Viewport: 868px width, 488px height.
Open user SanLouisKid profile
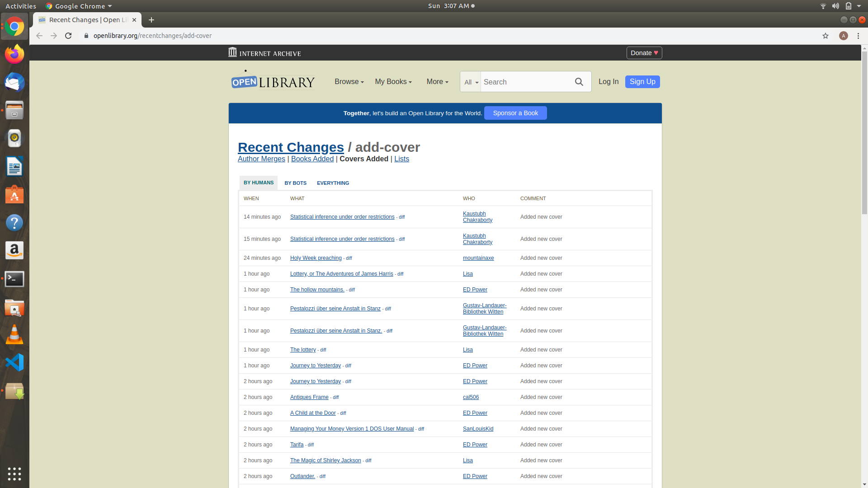click(x=478, y=429)
